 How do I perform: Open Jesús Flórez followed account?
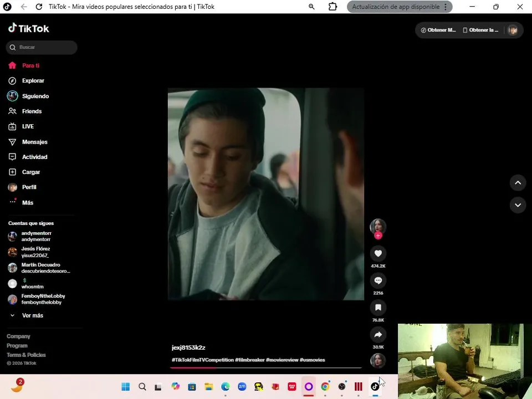(x=29, y=252)
